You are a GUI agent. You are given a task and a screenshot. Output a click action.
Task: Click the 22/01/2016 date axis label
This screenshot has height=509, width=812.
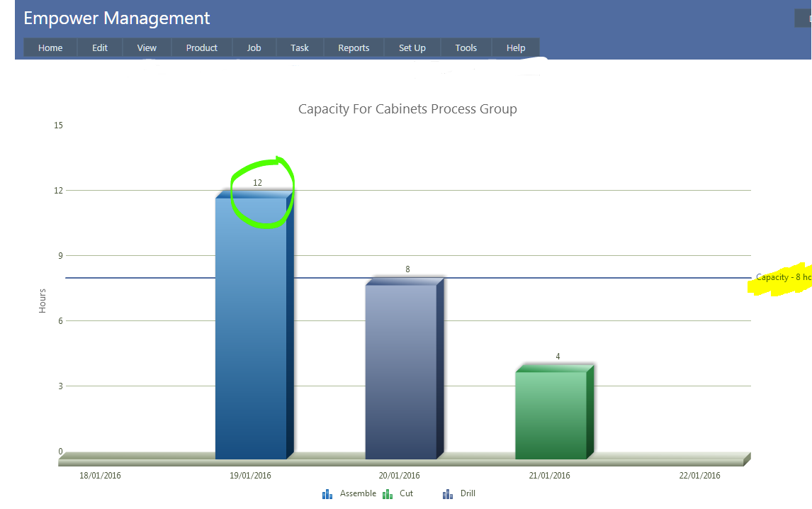pos(699,476)
